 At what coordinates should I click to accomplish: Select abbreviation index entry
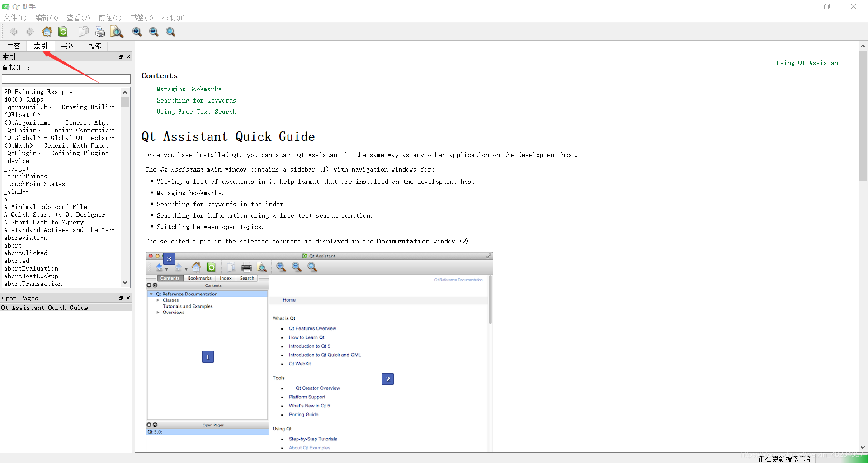click(26, 238)
